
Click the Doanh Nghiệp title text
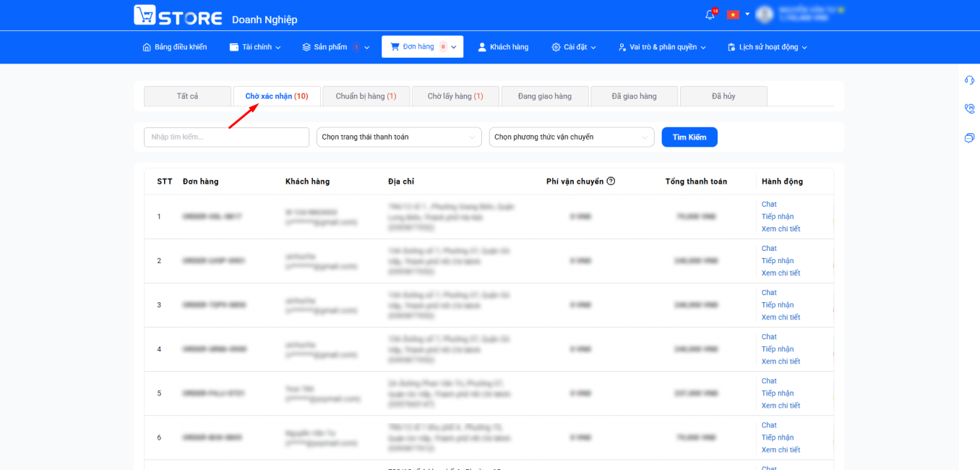[265, 20]
